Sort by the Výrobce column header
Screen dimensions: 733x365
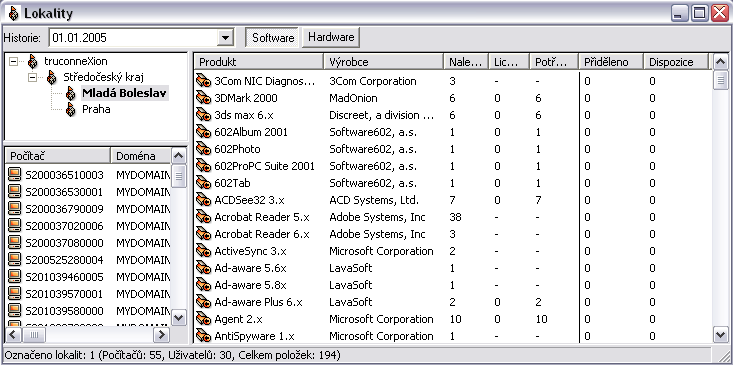click(383, 62)
